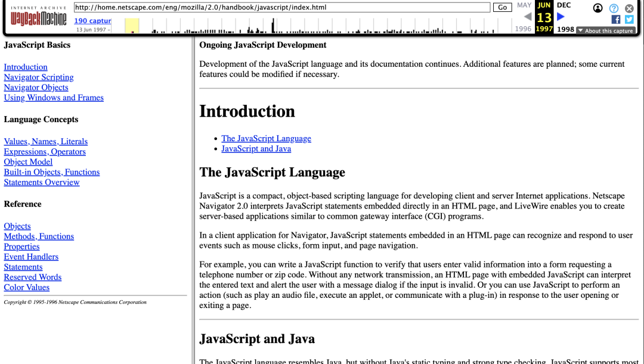Open Using Windows and Frames link

[54, 98]
